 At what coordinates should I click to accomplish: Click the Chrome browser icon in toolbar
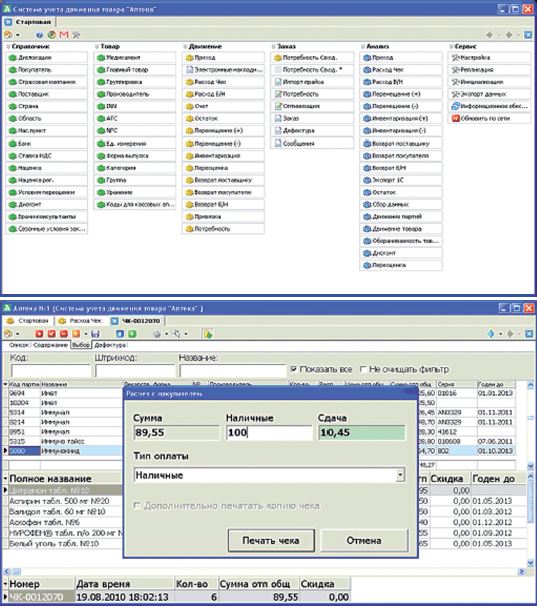pyautogui.click(x=52, y=35)
